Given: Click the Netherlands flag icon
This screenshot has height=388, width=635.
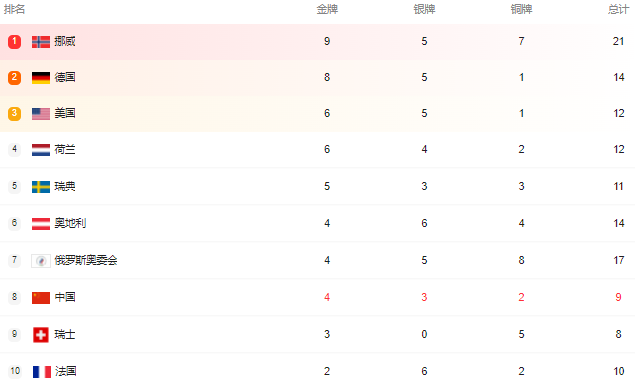Looking at the screenshot, I should tap(41, 150).
